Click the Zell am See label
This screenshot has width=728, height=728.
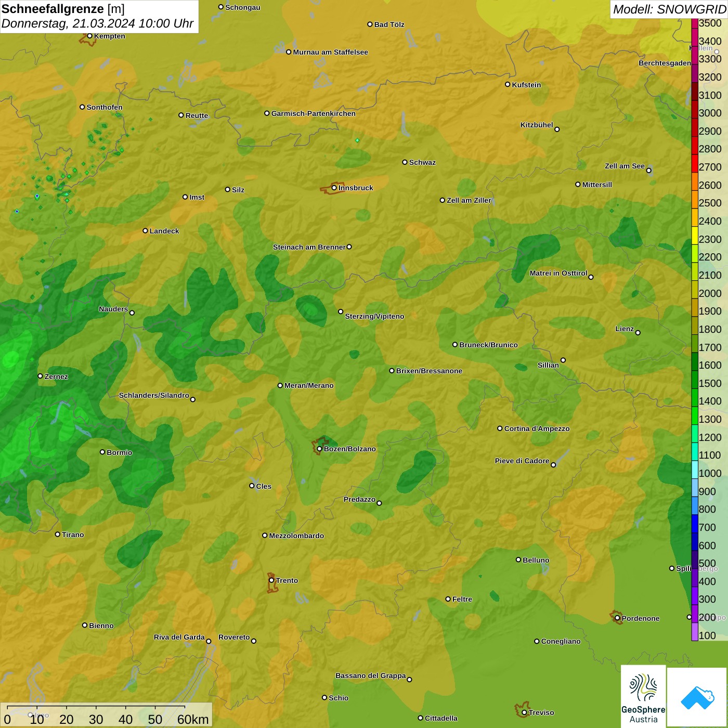(x=625, y=166)
